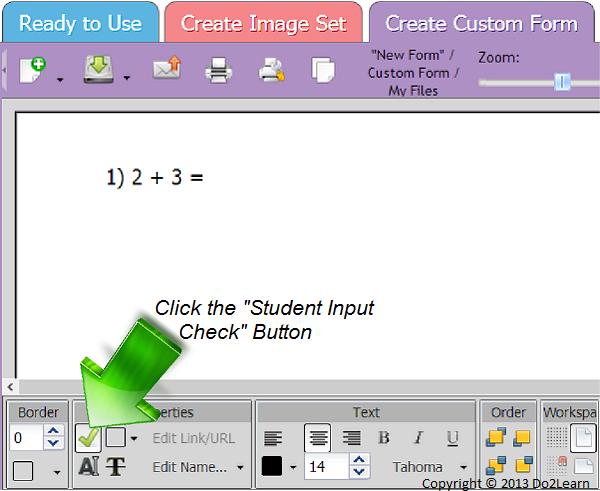The width and height of the screenshot is (600, 491).
Task: Click the copy pages icon
Action: click(x=322, y=70)
